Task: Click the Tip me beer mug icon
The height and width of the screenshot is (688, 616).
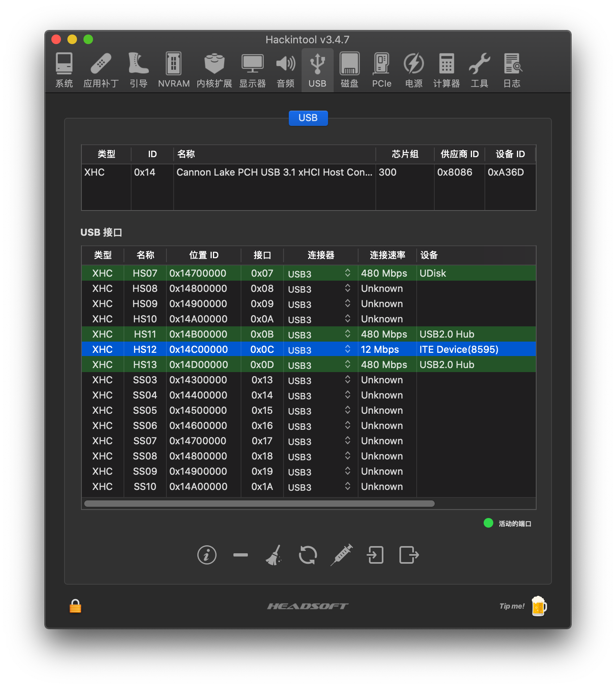Action: coord(539,606)
